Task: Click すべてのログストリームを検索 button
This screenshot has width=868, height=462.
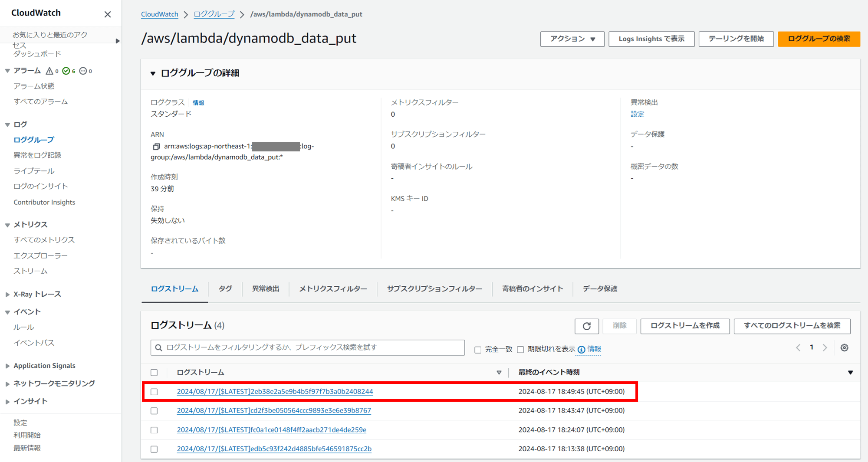Action: (792, 326)
